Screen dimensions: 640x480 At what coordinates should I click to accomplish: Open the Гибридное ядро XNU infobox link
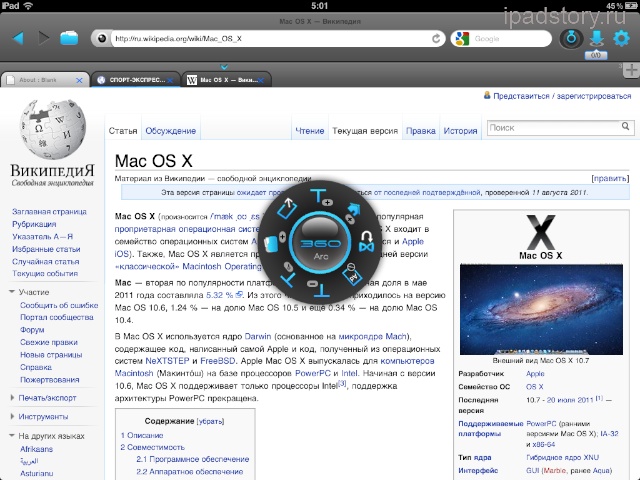[562, 458]
